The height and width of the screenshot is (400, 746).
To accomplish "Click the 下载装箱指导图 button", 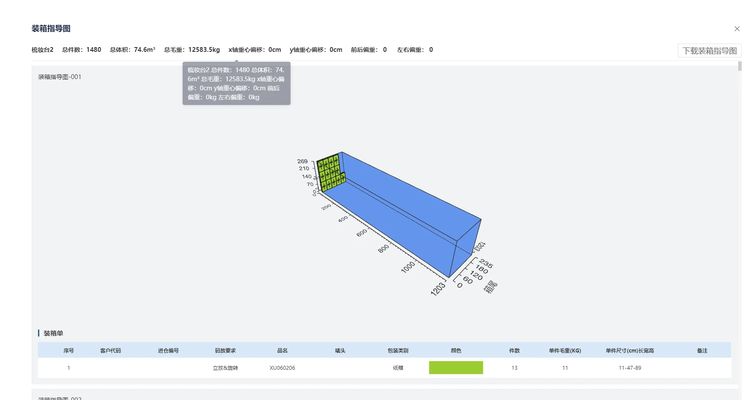I will coord(708,50).
